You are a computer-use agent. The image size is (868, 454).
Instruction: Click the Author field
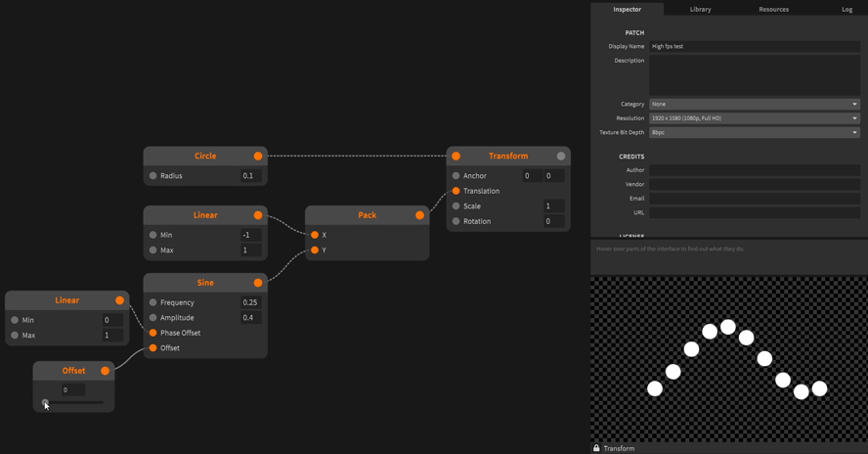(x=754, y=170)
